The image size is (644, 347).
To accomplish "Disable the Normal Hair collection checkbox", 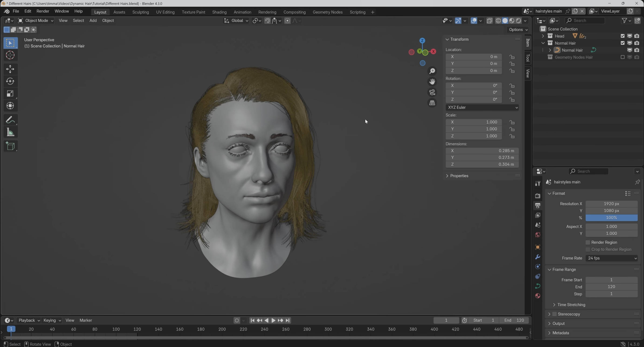I will pos(623,43).
